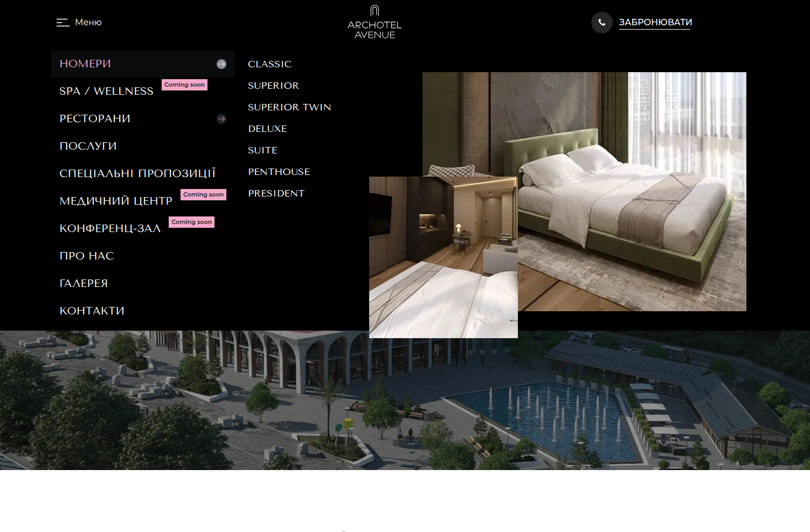Go to the КОНТАКТИ page

92,311
